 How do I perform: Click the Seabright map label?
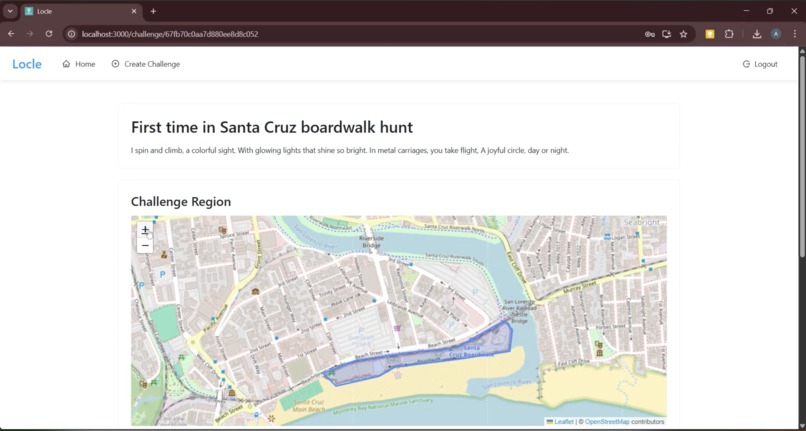tap(642, 222)
